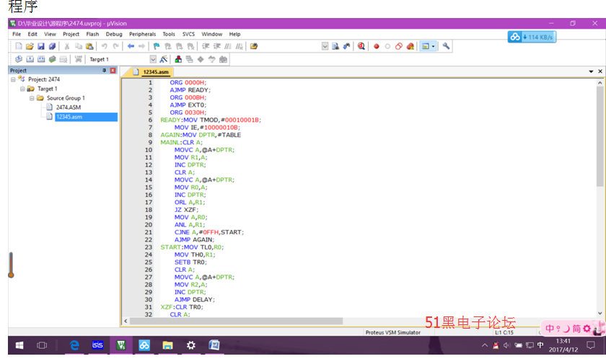This screenshot has height=364, width=606.
Task: Open Windows Start menu
Action: pos(19,345)
